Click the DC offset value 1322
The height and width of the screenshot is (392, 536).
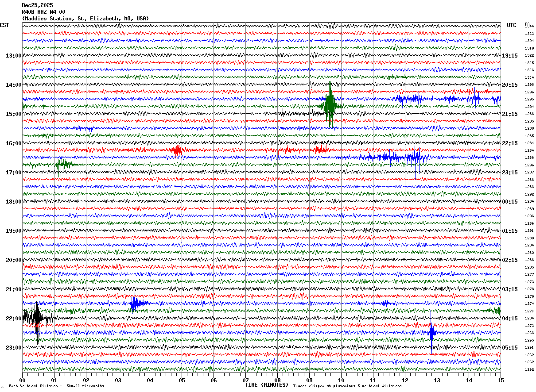[529, 55]
